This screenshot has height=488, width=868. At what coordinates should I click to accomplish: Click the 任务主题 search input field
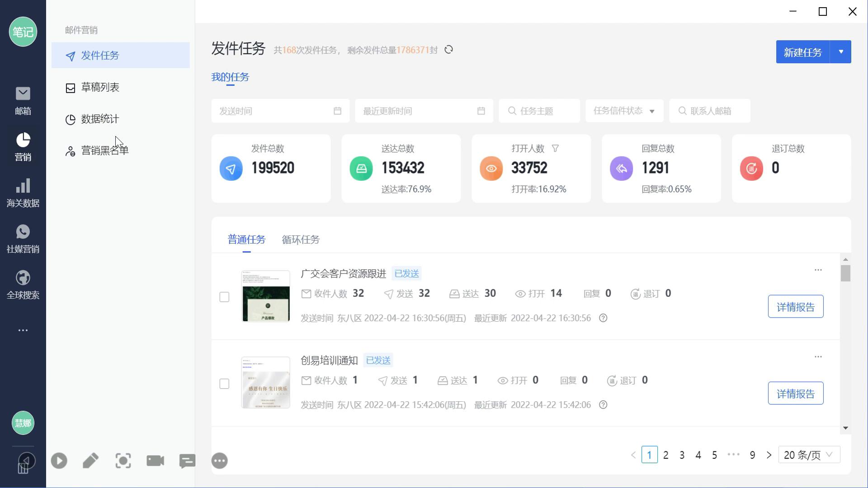click(539, 111)
